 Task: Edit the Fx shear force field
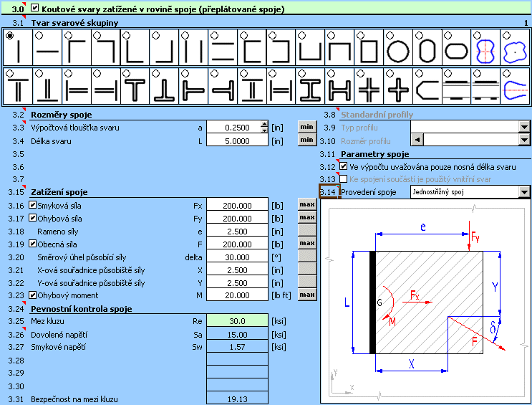(237, 206)
